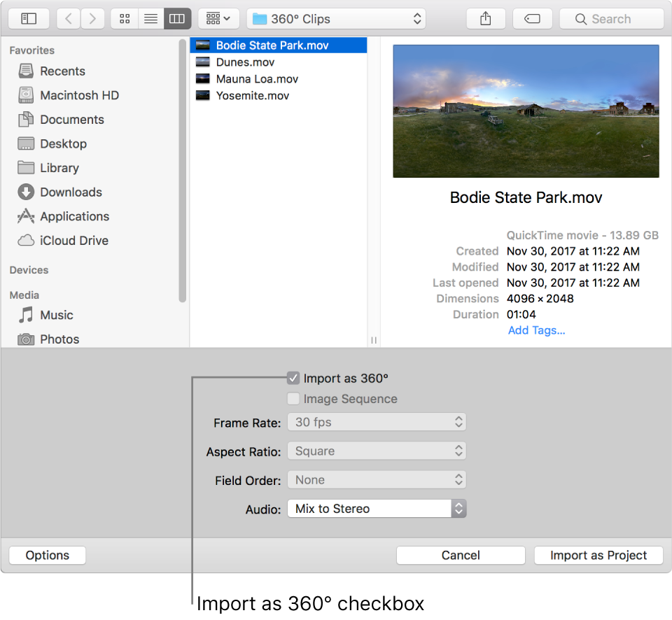Select the Yosemite.mov file

252,96
